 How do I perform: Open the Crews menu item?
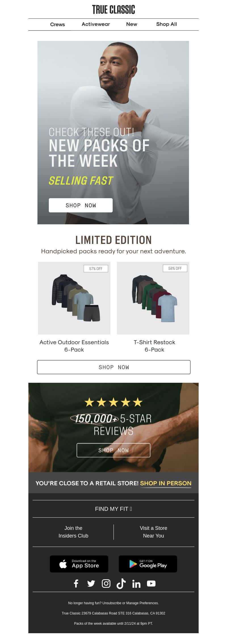(58, 24)
